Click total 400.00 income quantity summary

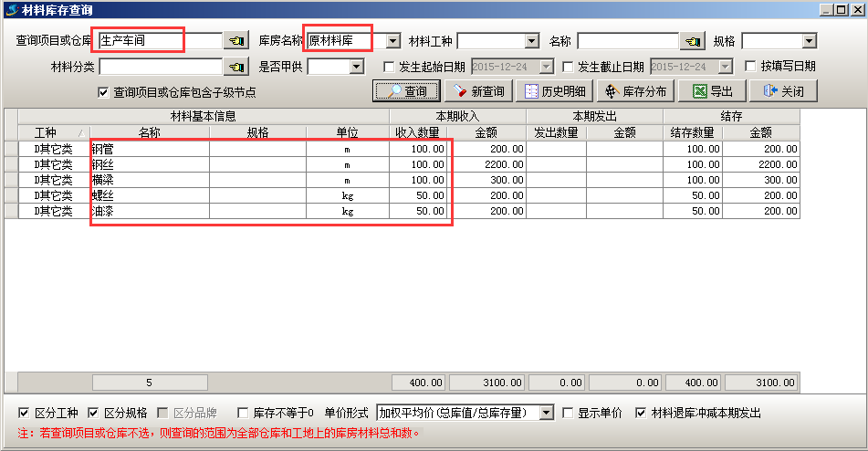(x=418, y=383)
